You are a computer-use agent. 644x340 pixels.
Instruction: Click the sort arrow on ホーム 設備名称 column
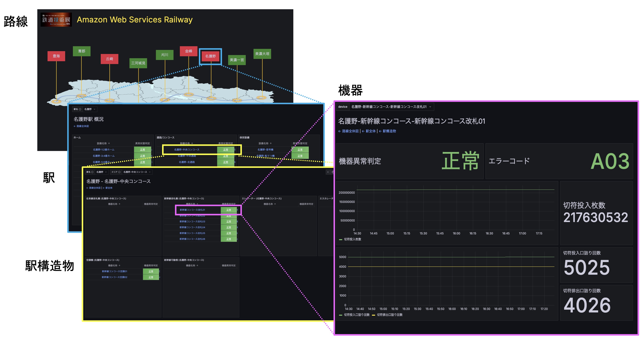[109, 144]
